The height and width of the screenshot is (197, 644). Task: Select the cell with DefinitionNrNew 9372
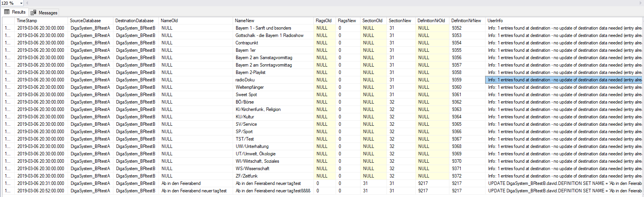pos(457,176)
